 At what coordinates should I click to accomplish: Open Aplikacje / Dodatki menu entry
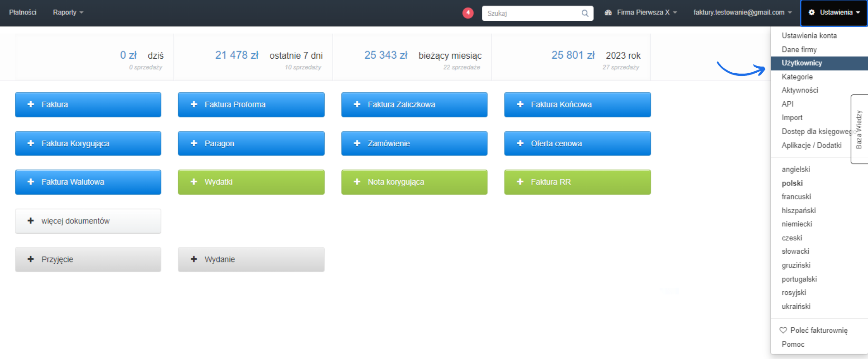pos(811,145)
